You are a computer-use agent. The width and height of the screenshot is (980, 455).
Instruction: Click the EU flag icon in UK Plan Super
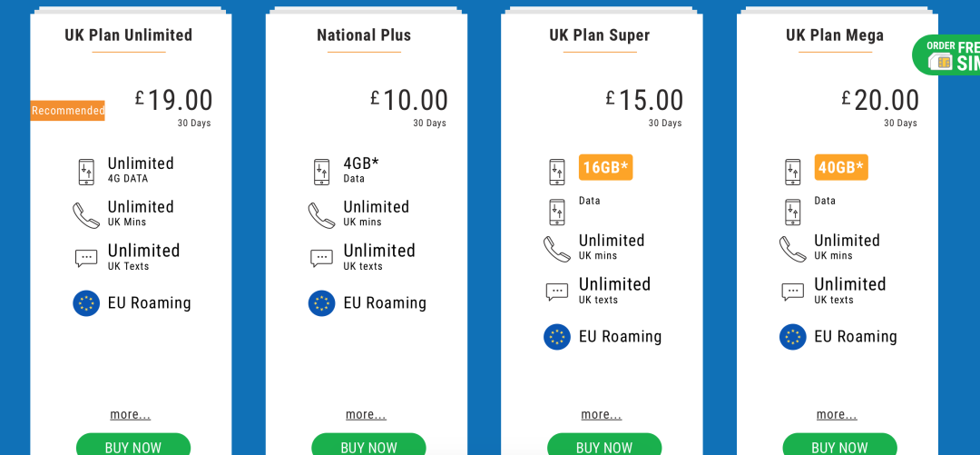(557, 337)
